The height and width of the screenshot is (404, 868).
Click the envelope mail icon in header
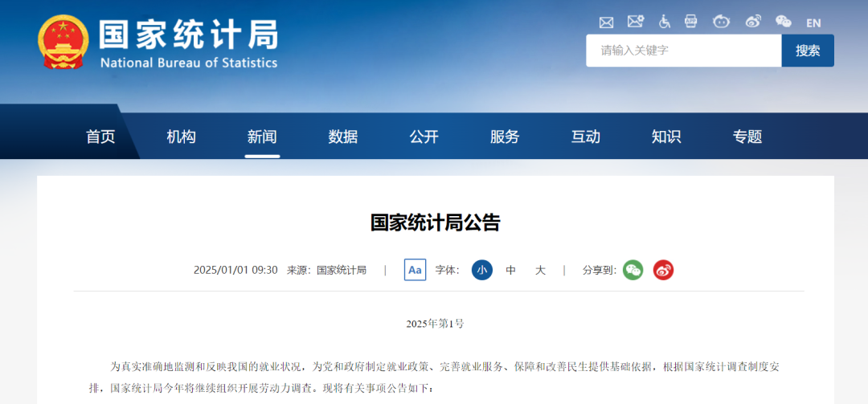(x=607, y=22)
